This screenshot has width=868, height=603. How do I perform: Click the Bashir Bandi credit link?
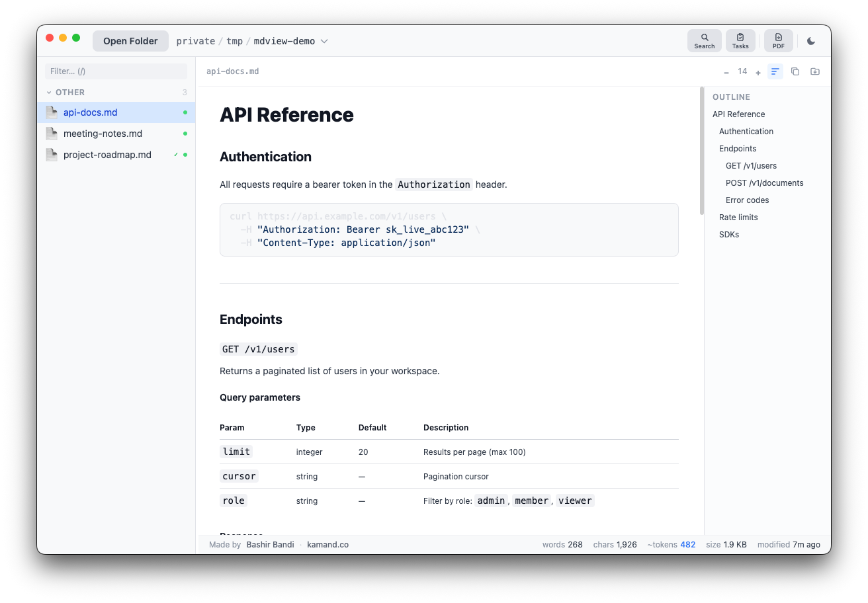pos(270,545)
